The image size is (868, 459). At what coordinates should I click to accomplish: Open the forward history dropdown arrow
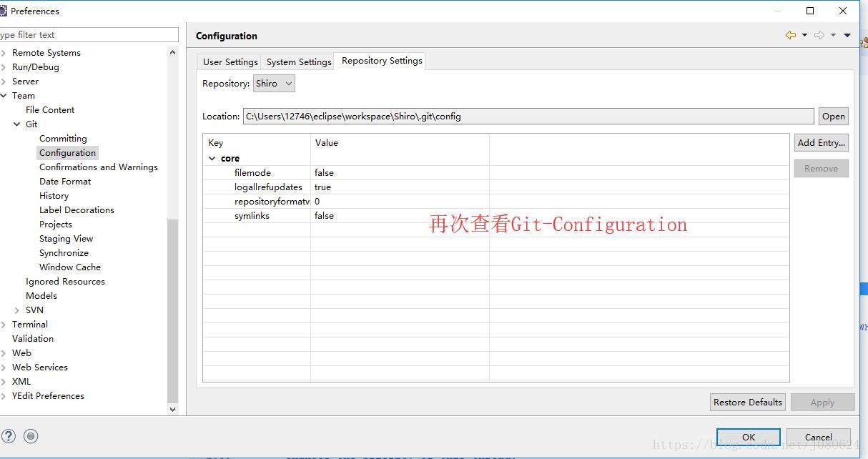[833, 35]
